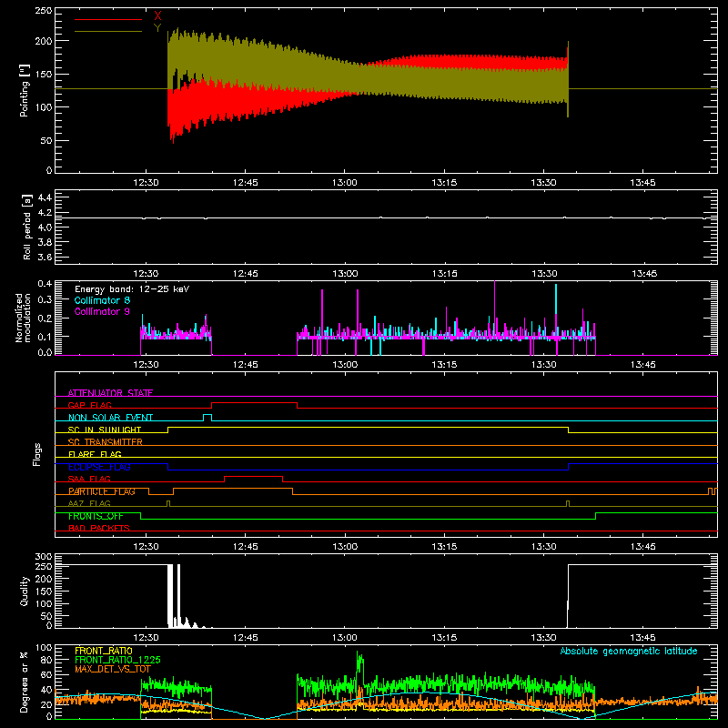Click the yellow FRONT_RATIO legend label

coord(104,651)
